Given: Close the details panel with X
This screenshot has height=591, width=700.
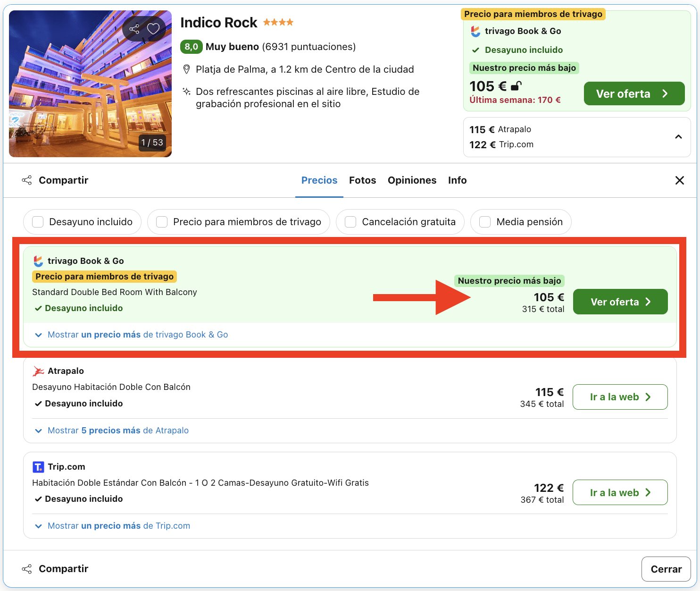Looking at the screenshot, I should 679,180.
